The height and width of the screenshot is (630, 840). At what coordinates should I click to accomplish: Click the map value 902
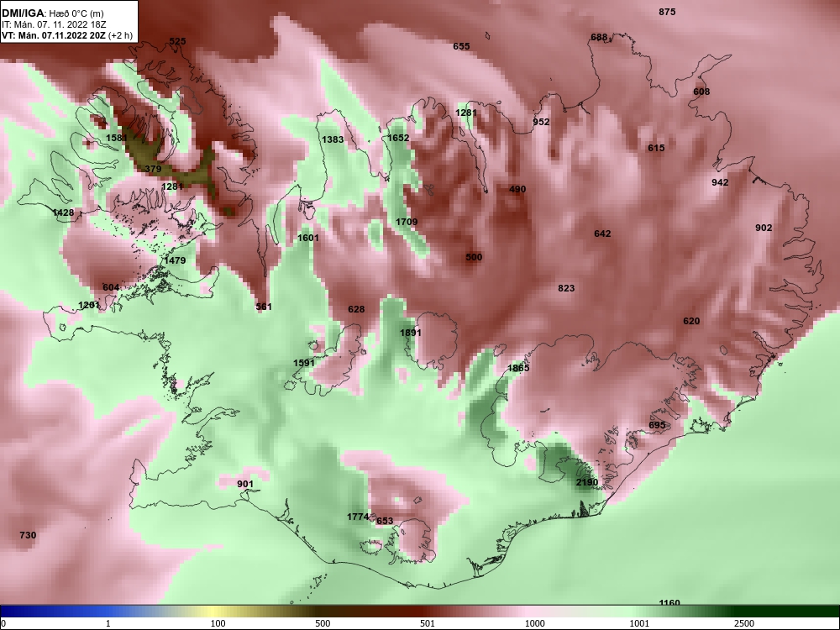[x=764, y=228]
